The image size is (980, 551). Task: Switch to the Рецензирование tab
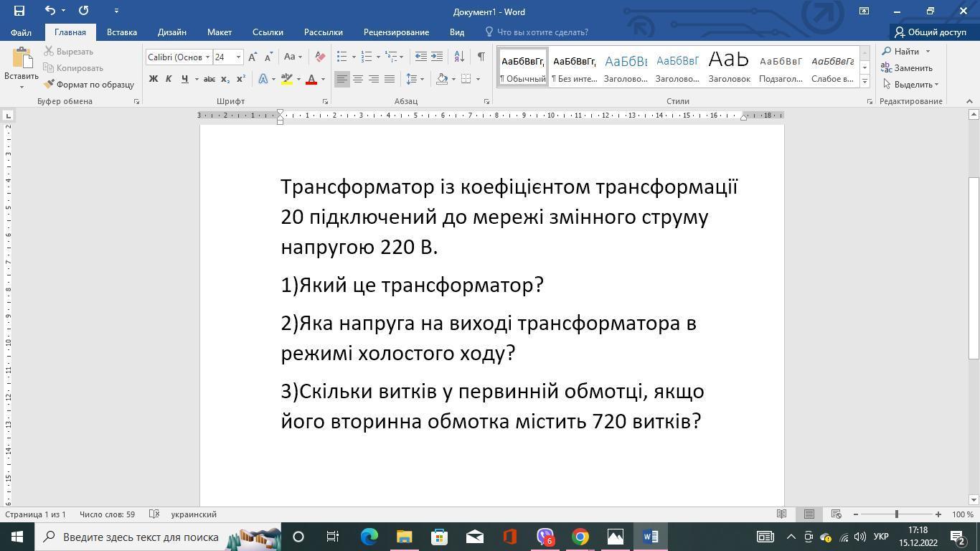coord(396,32)
